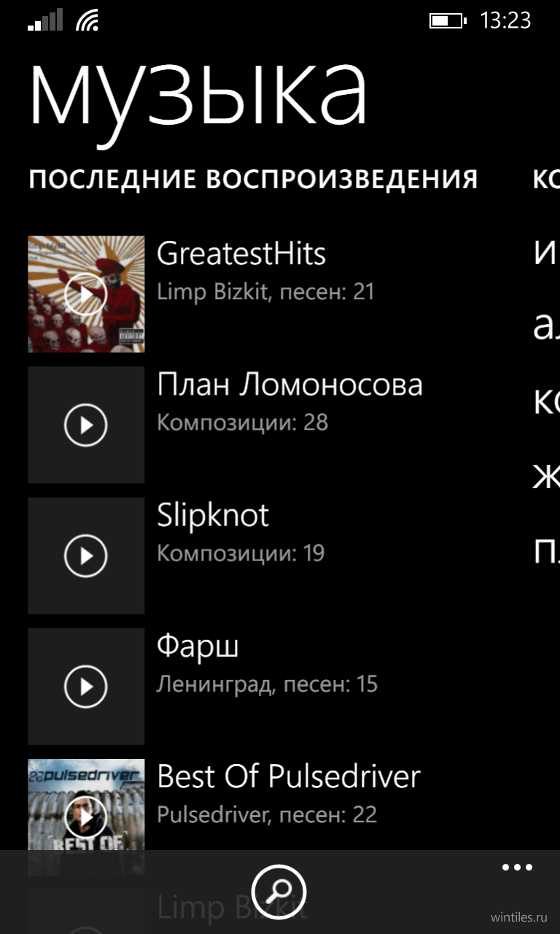Tap the clock showing 13:23
This screenshot has width=560, height=934.
coord(505,20)
